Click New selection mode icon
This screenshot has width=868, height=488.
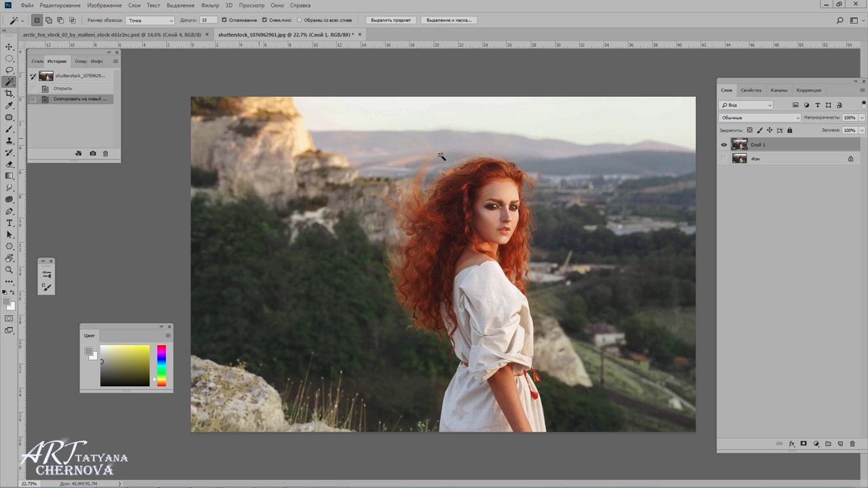37,20
